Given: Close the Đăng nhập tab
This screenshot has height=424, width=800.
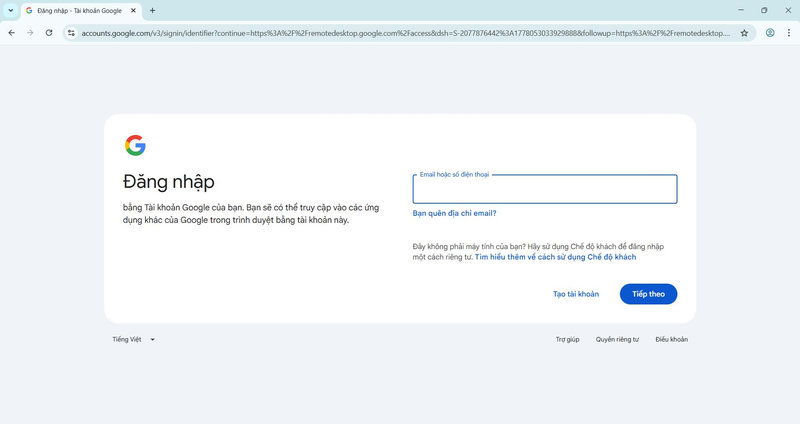Looking at the screenshot, I should 134,10.
